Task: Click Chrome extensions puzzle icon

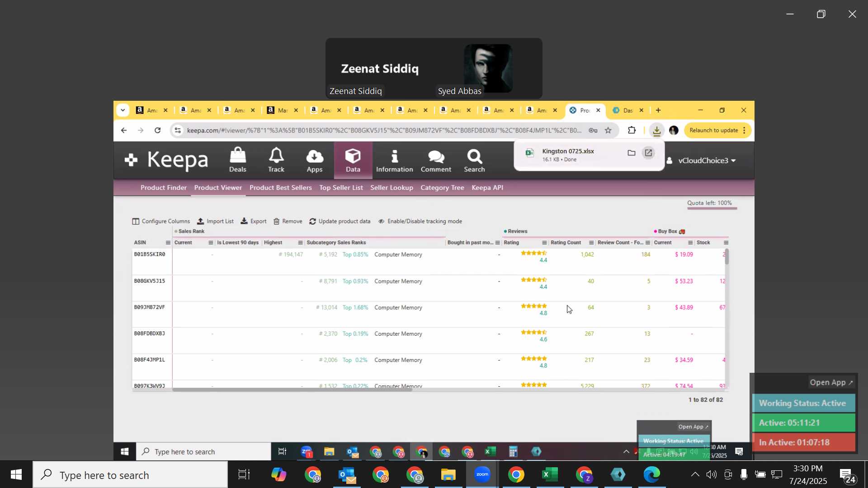Action: click(632, 131)
